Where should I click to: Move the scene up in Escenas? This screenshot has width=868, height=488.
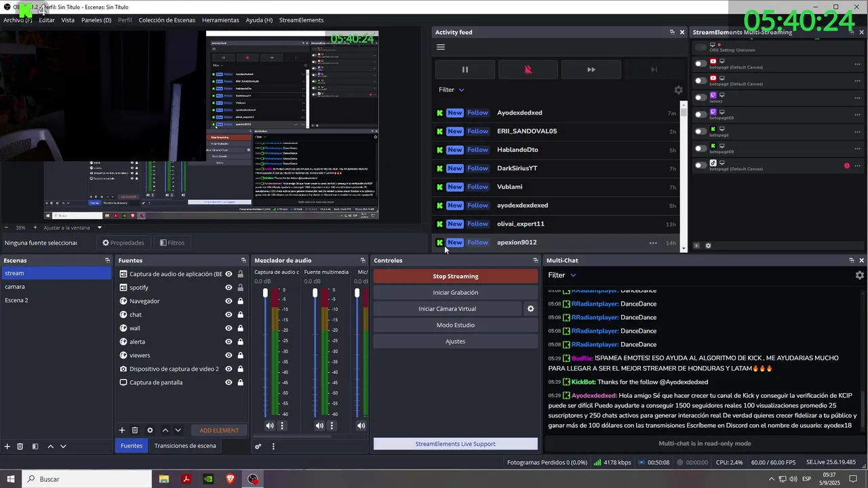(x=50, y=446)
